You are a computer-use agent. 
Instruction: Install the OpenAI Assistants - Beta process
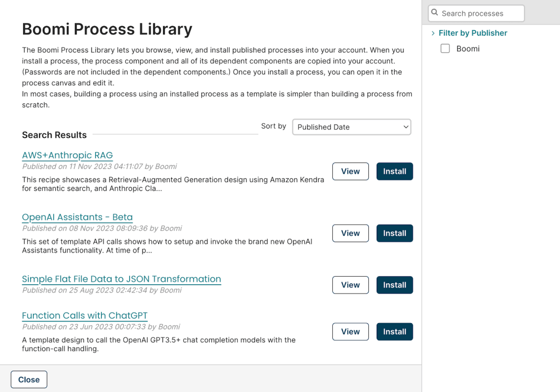pyautogui.click(x=394, y=233)
